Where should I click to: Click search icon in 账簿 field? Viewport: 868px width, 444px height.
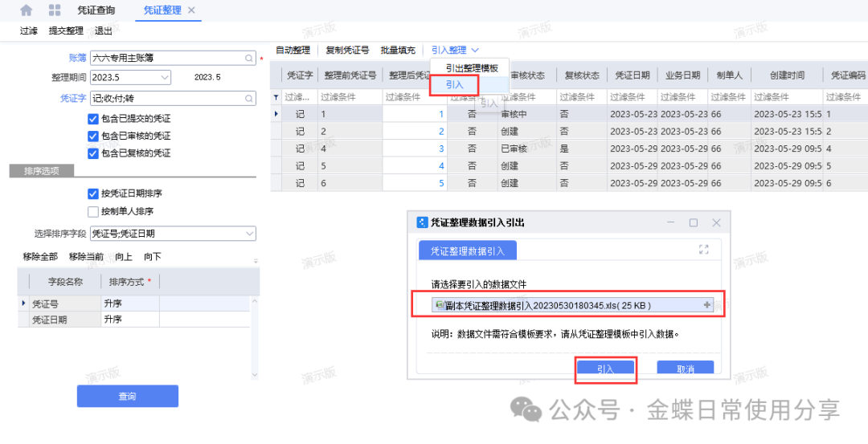[249, 58]
